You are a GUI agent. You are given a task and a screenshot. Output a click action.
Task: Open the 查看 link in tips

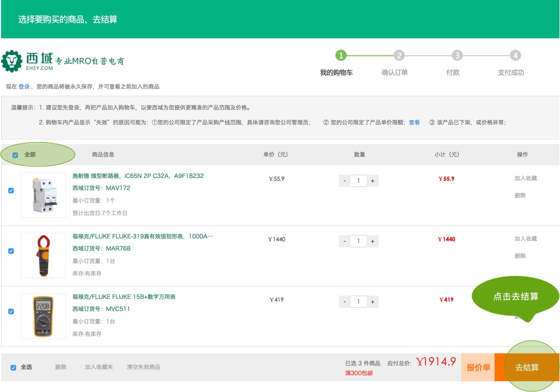tap(414, 123)
